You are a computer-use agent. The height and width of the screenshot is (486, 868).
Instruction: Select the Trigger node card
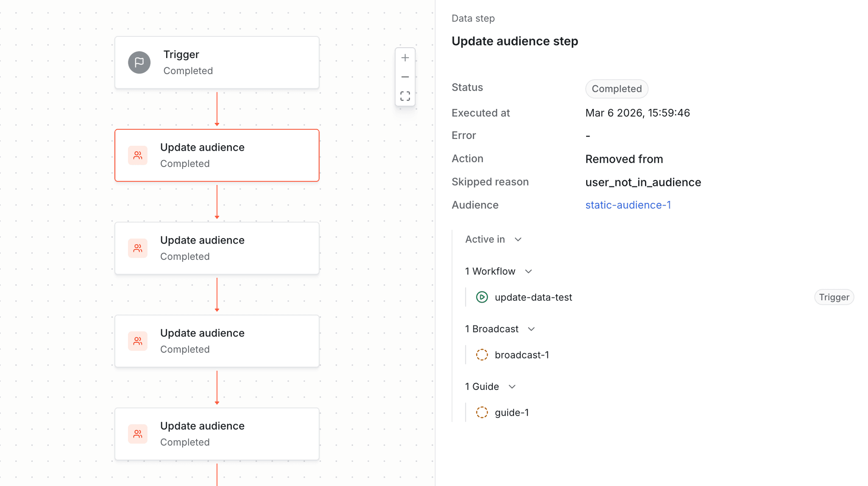click(x=217, y=62)
